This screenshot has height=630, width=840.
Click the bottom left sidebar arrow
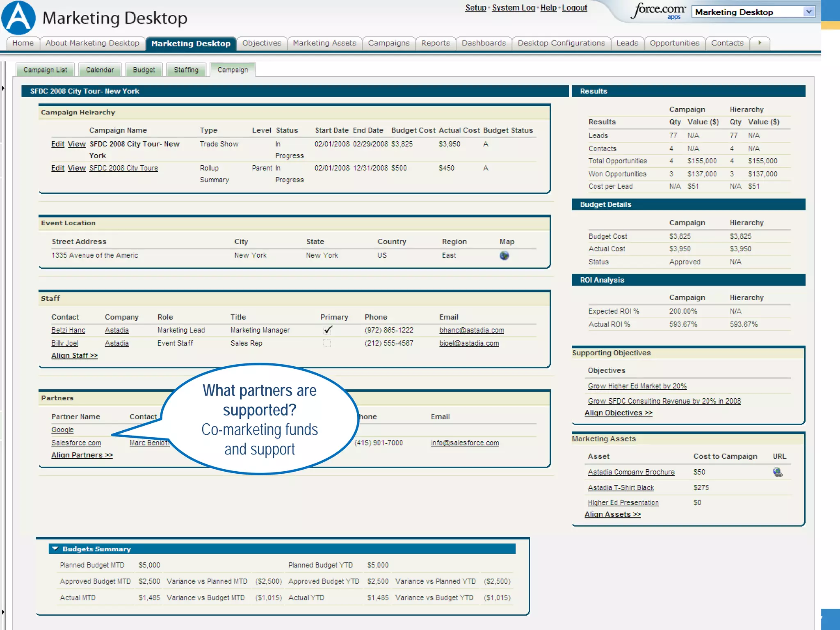click(x=3, y=612)
